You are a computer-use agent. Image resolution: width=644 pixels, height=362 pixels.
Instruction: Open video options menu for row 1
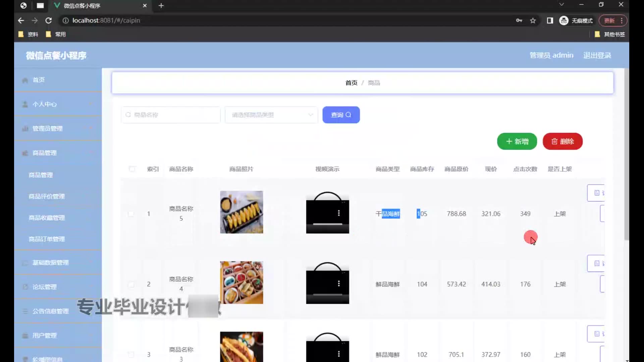(x=339, y=213)
